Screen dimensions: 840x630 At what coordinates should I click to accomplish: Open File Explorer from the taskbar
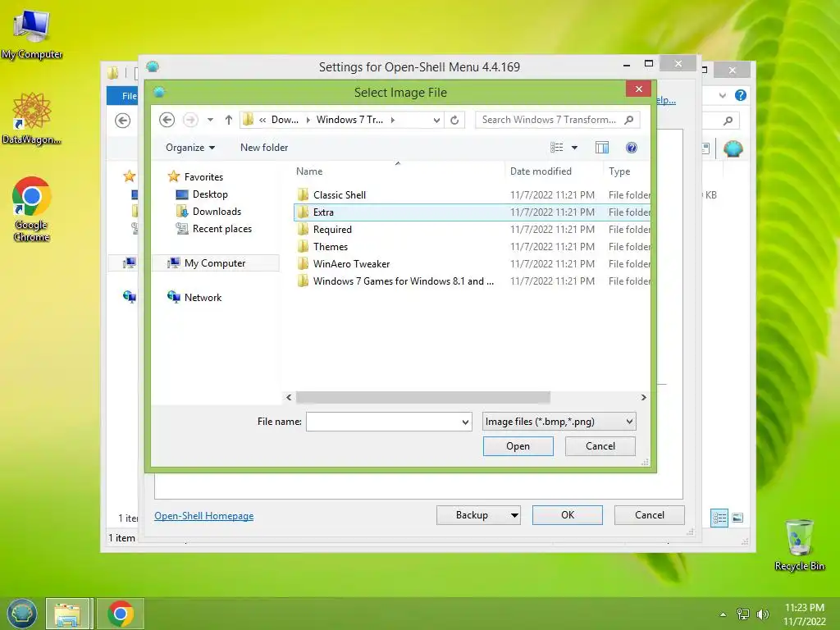click(68, 614)
